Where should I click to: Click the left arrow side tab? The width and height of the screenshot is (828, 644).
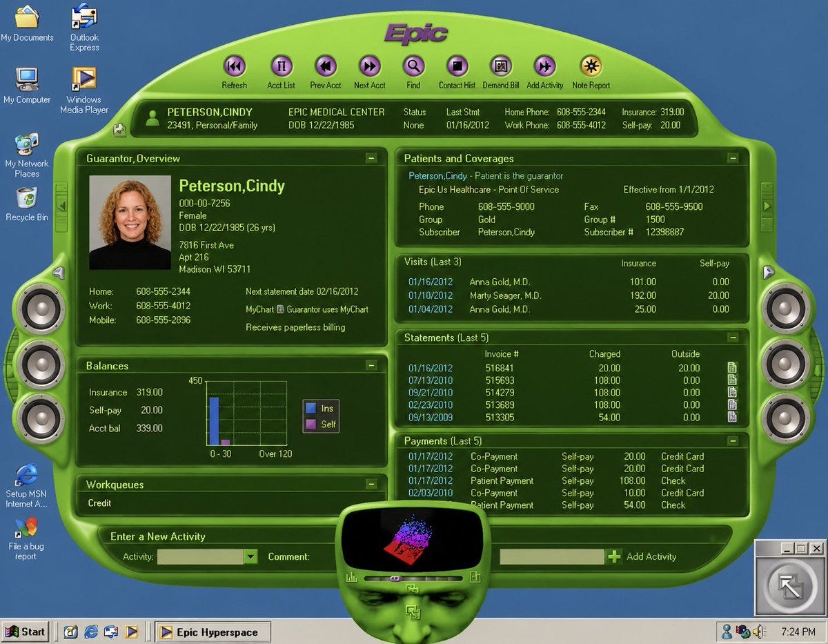[61, 206]
